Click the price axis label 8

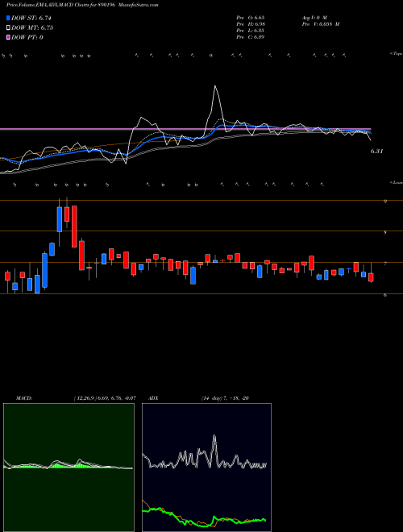(385, 233)
